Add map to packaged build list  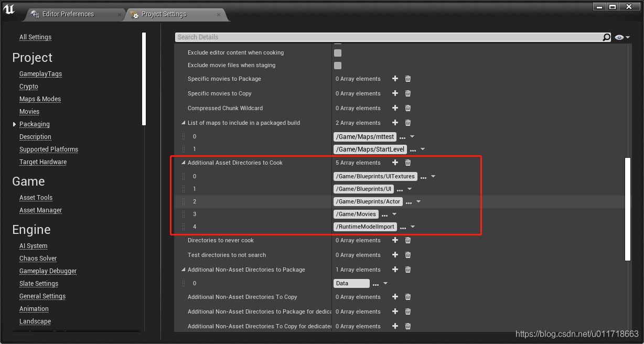[395, 123]
